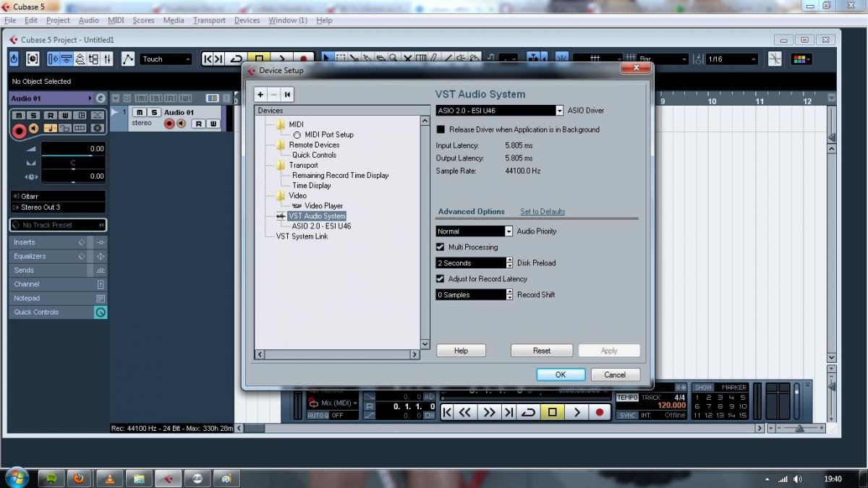Click toolbar Cycle loop button
Image resolution: width=868 pixels, height=488 pixels.
236,59
